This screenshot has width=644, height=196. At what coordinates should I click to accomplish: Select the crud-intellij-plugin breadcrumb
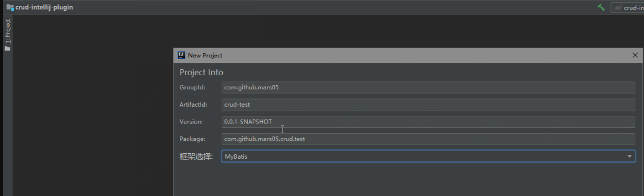(x=44, y=7)
